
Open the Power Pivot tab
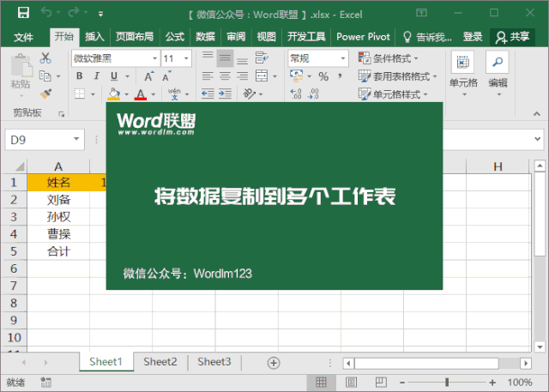tap(363, 36)
